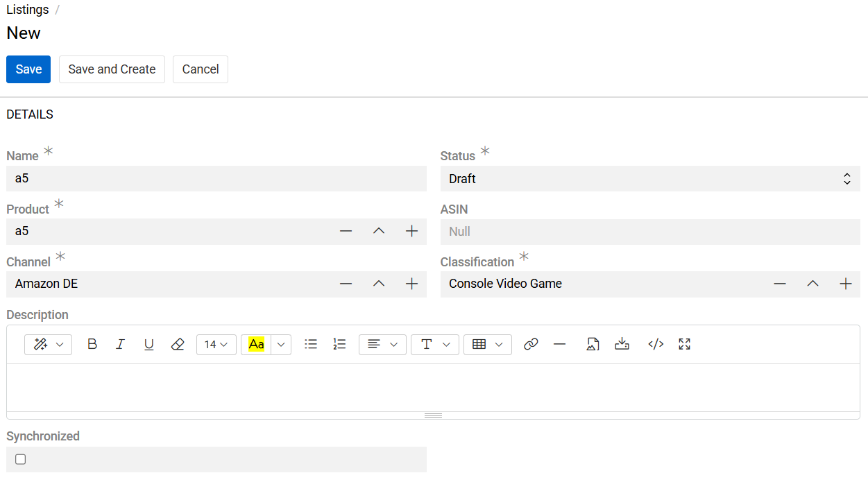Screen dimensions: 868x498
Task: Toggle underline formatting in the editor
Action: point(148,345)
